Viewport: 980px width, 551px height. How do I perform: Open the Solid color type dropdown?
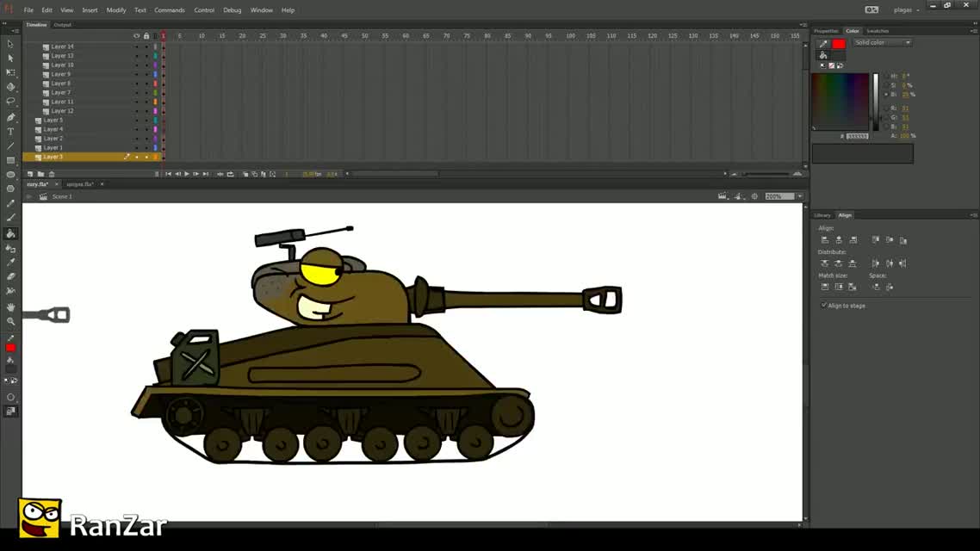(882, 42)
